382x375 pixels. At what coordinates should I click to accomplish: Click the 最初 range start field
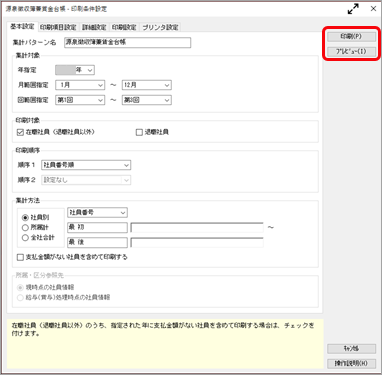click(x=97, y=227)
